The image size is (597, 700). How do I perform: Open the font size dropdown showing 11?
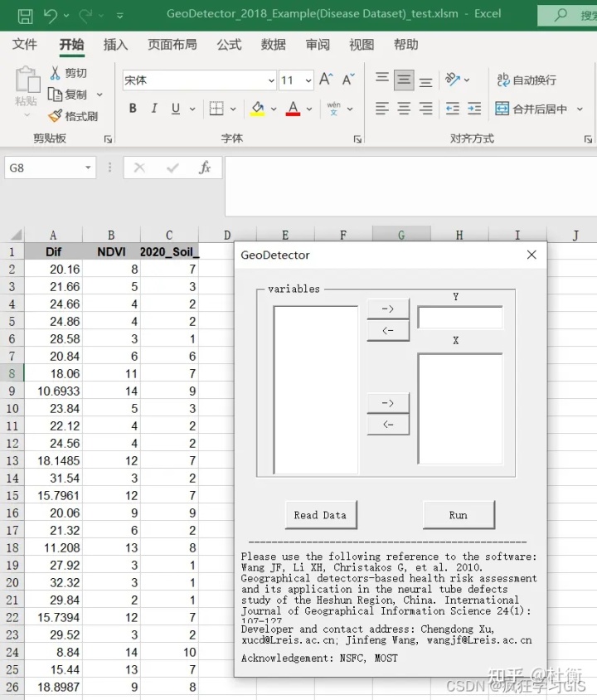(308, 80)
